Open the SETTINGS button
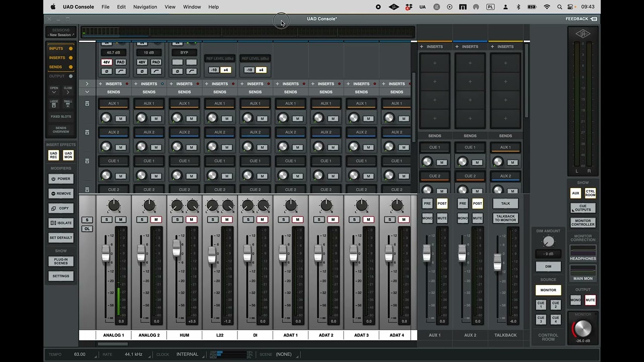This screenshot has width=644, height=362. click(61, 276)
